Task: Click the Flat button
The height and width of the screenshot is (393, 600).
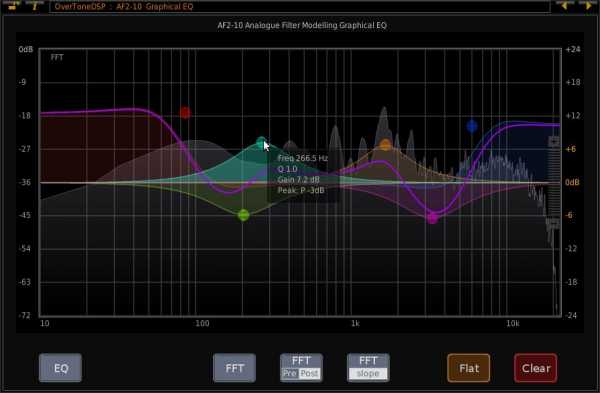Action: tap(469, 368)
